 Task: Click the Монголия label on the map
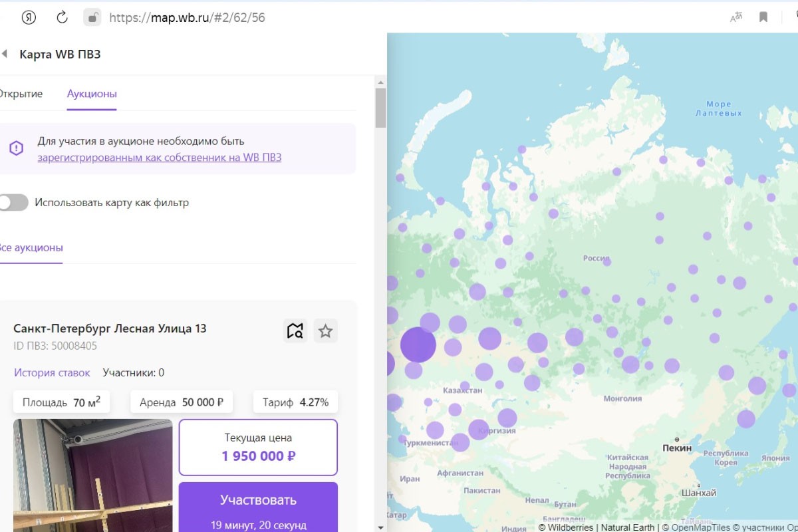tap(622, 398)
